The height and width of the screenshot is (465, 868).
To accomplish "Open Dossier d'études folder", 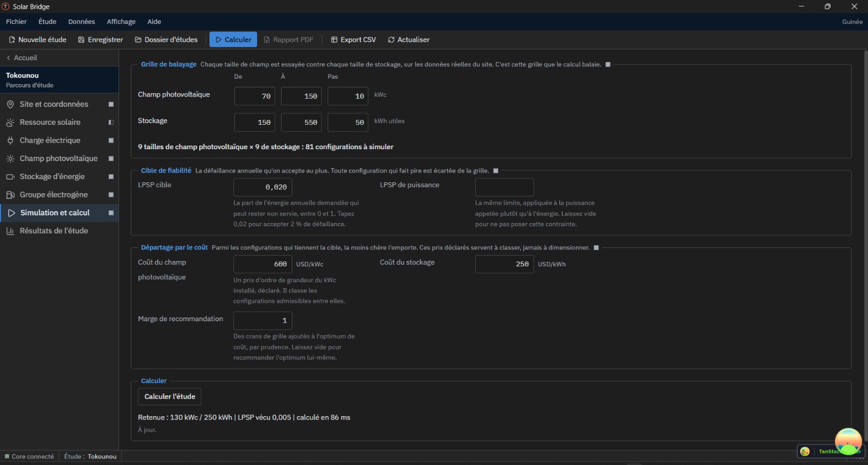I will click(166, 40).
